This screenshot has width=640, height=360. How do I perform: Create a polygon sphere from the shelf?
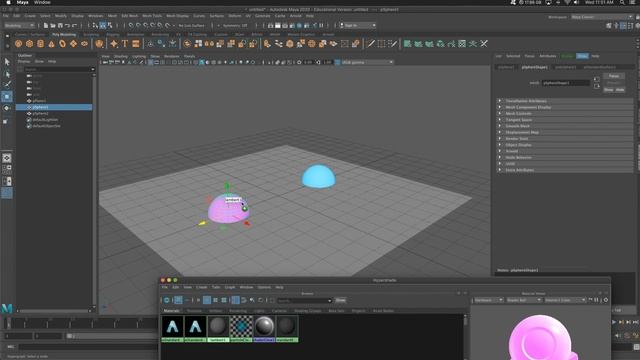18,44
